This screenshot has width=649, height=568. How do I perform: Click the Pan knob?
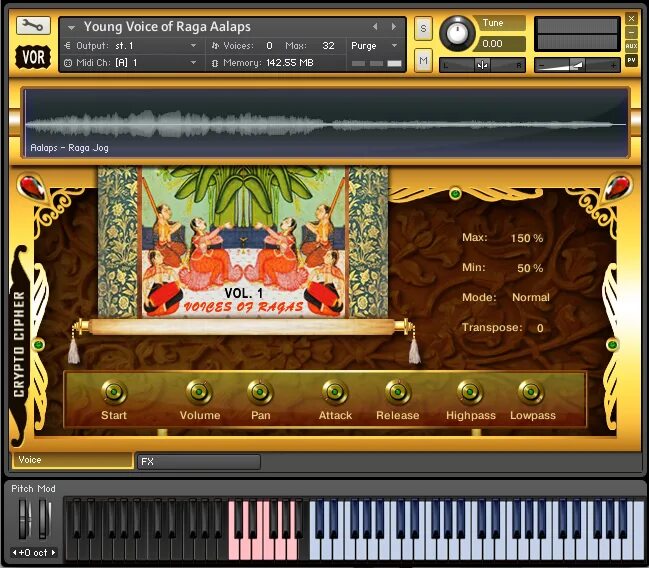pyautogui.click(x=260, y=392)
